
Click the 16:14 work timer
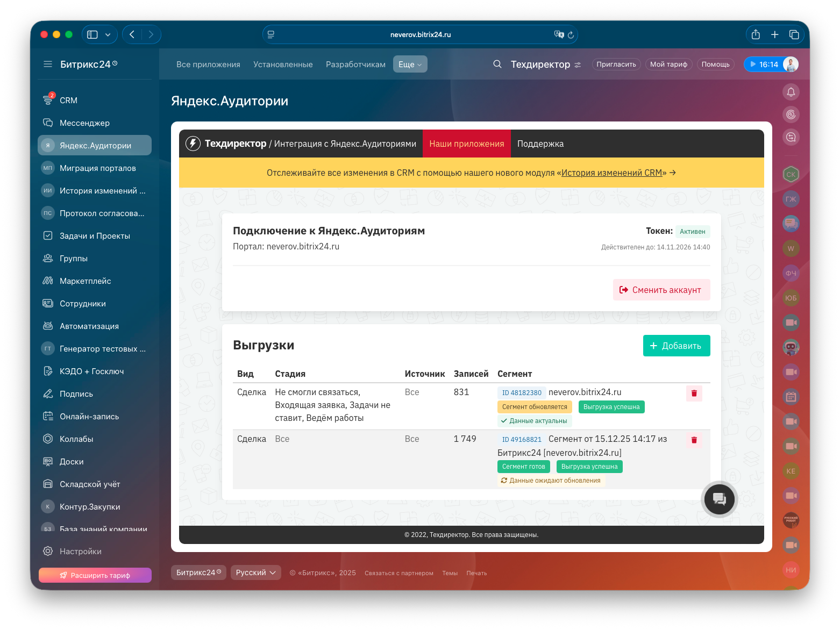764,65
